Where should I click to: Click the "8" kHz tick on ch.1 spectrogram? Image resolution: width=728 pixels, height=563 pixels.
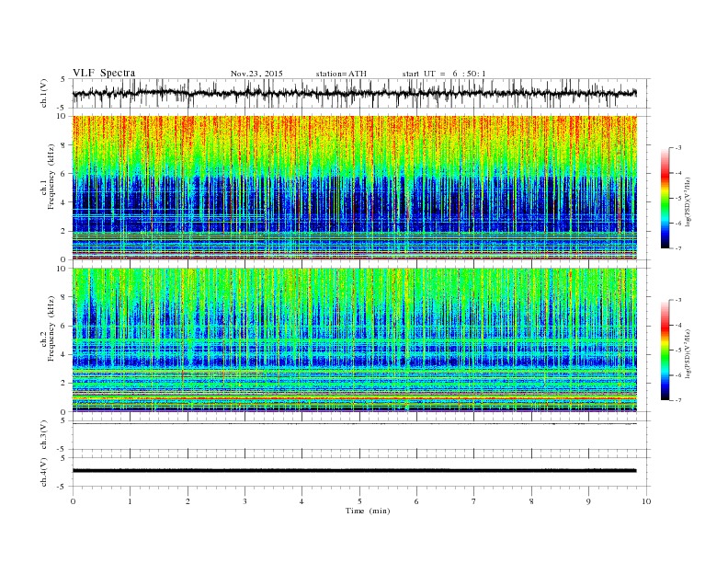(x=63, y=145)
